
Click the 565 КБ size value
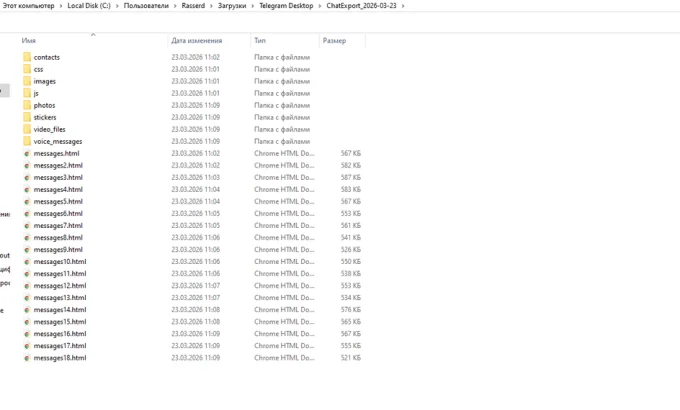[x=350, y=322]
